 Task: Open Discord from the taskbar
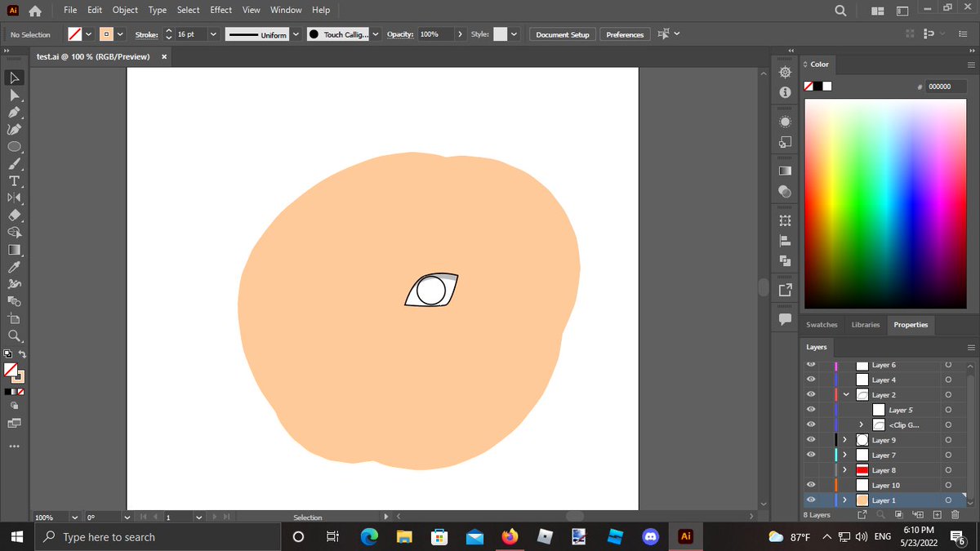pos(651,536)
